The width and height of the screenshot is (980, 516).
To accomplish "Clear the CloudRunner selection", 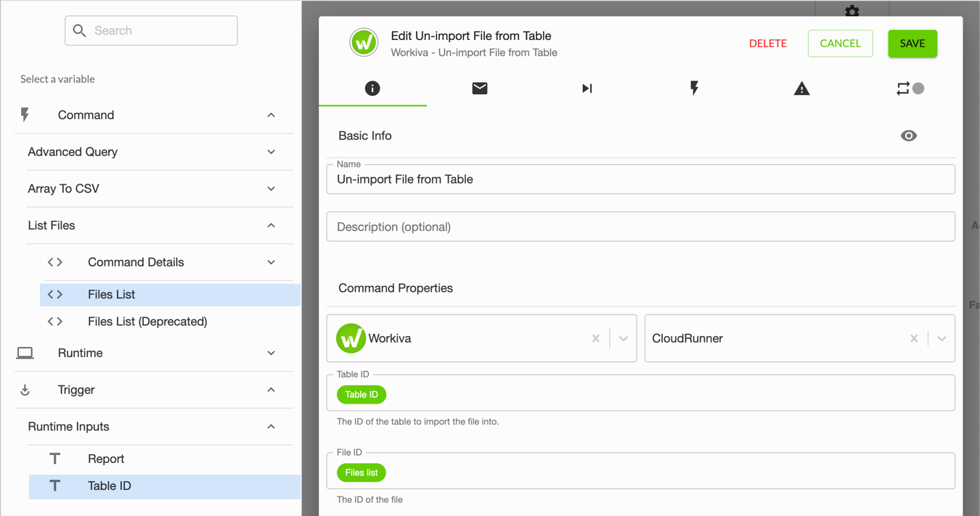I will point(914,338).
